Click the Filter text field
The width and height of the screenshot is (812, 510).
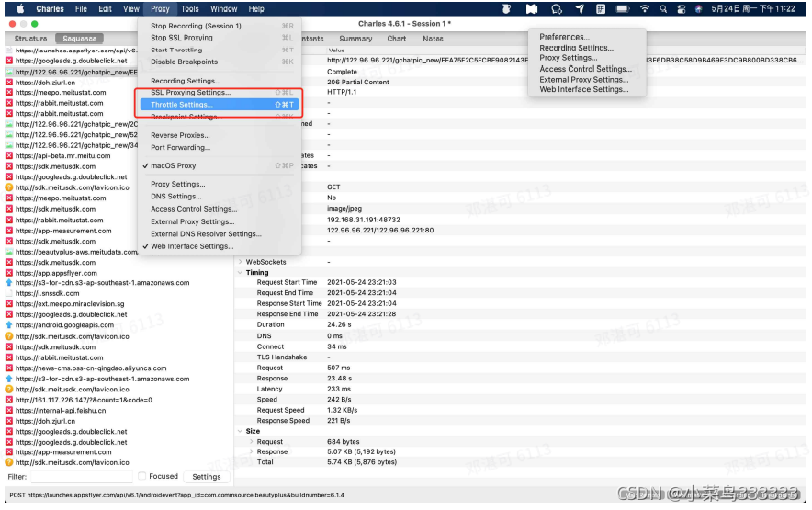pos(82,476)
